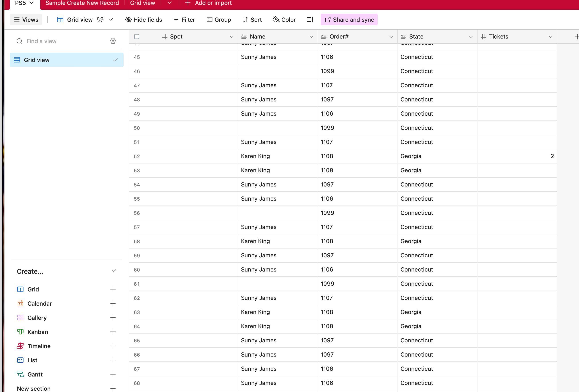579x392 pixels.
Task: Expand the table list chevron
Action: (170, 3)
